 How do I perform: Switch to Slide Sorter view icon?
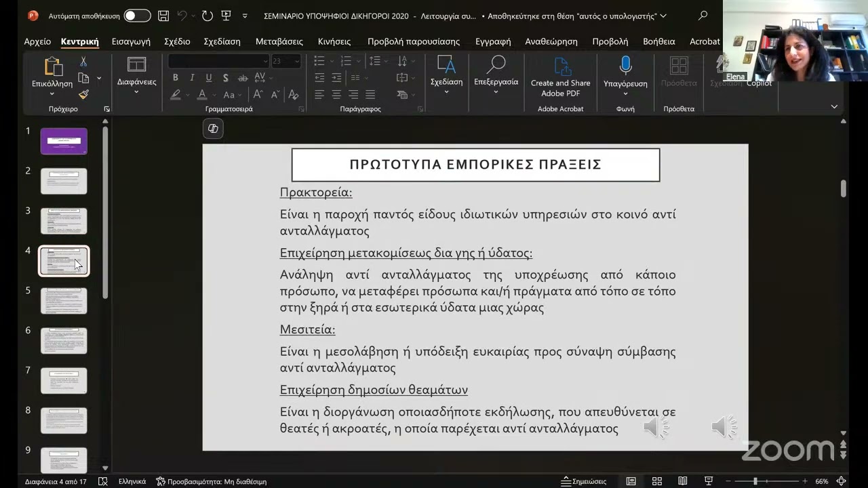click(656, 481)
